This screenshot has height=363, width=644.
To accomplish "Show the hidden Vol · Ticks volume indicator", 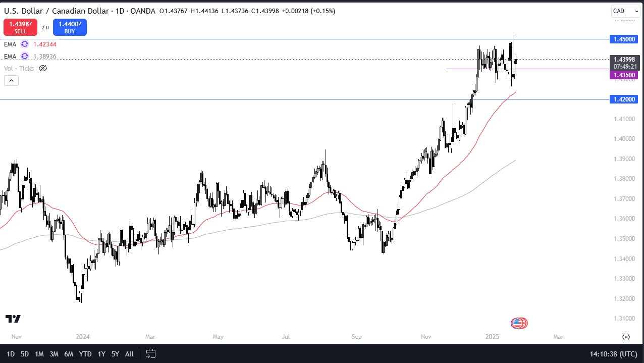I will pyautogui.click(x=42, y=68).
